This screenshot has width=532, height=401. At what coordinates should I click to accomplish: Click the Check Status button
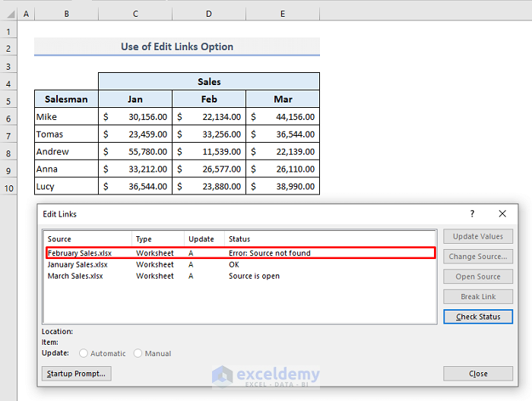click(x=478, y=317)
